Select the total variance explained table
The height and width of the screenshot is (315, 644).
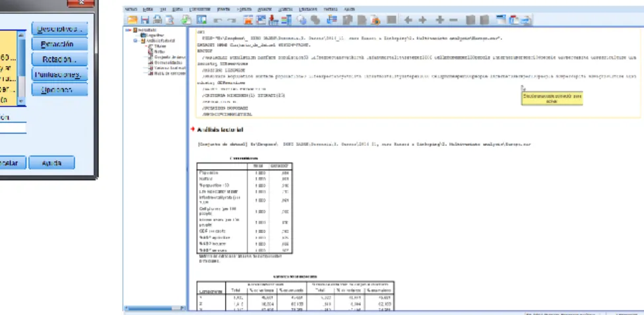[296, 296]
